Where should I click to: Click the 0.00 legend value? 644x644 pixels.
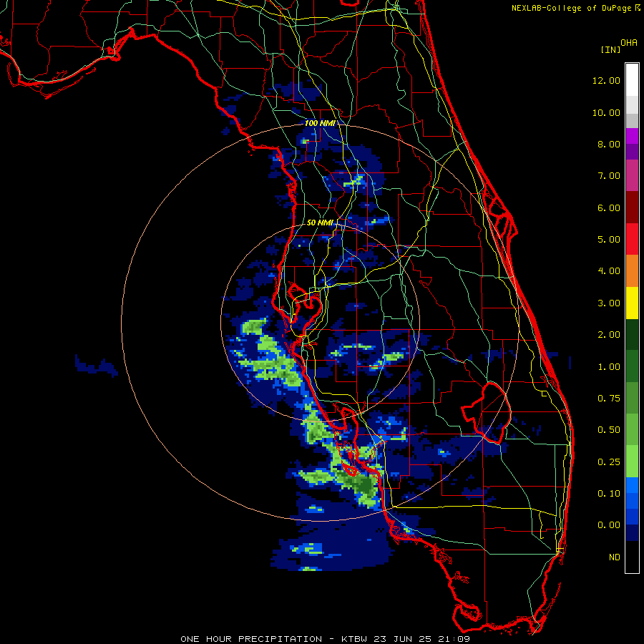click(609, 525)
